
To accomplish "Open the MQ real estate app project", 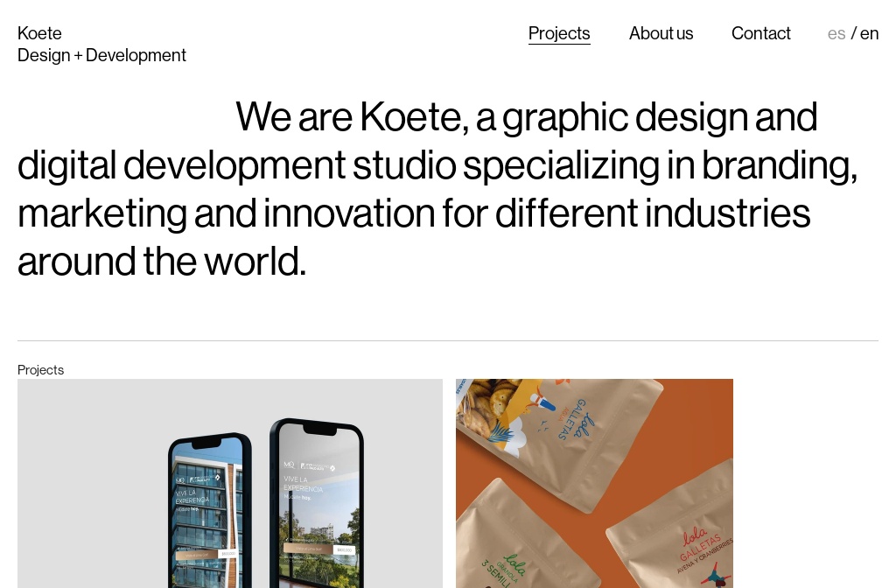I will pyautogui.click(x=230, y=486).
